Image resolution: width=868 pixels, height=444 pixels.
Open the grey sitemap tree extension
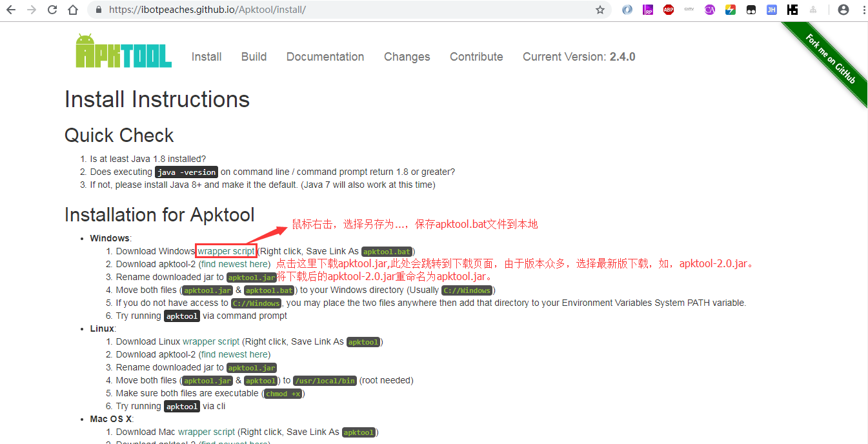813,10
